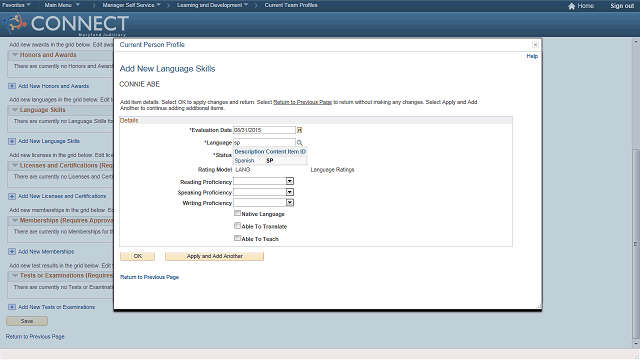640x360 pixels.
Task: Click the Home link text
Action: 585,6
